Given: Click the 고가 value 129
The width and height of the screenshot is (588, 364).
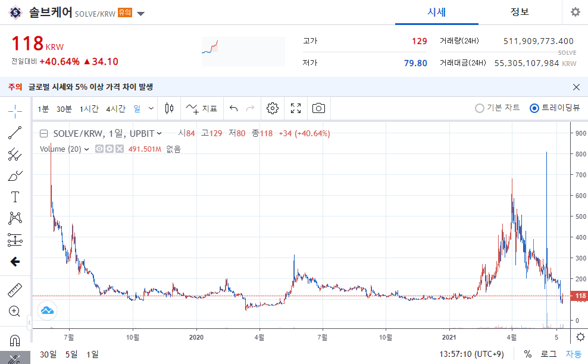Looking at the screenshot, I should (419, 41).
